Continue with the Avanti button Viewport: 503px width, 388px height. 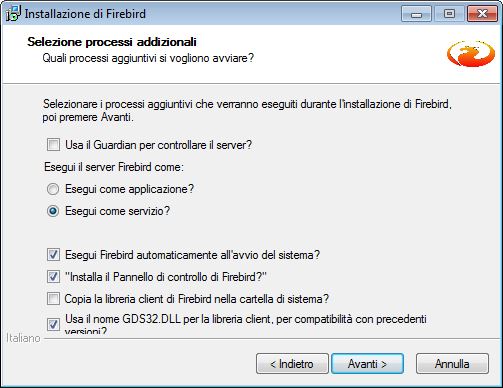point(367,364)
